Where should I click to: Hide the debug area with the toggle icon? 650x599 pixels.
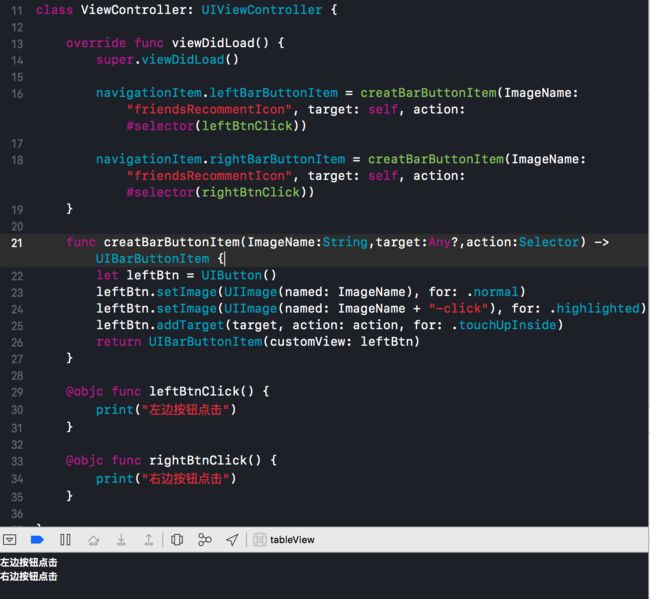click(x=10, y=539)
